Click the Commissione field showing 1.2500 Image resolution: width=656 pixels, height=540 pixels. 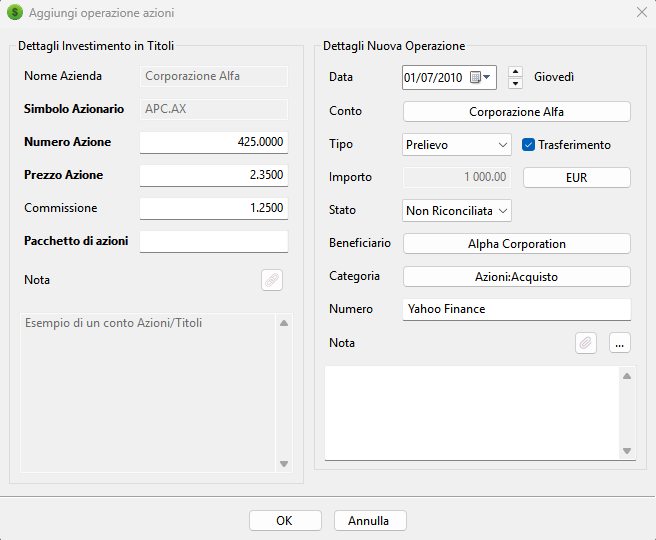coord(214,208)
